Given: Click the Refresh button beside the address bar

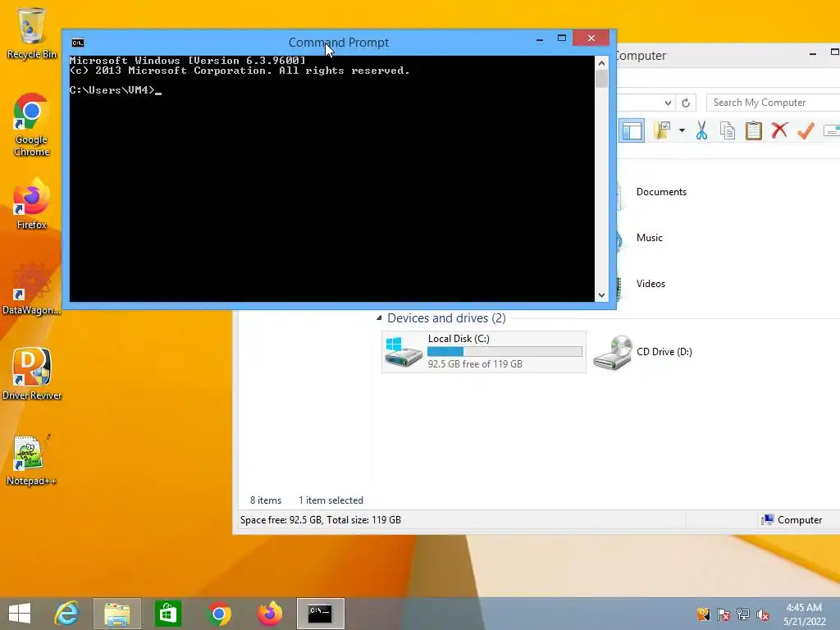Looking at the screenshot, I should click(x=686, y=103).
